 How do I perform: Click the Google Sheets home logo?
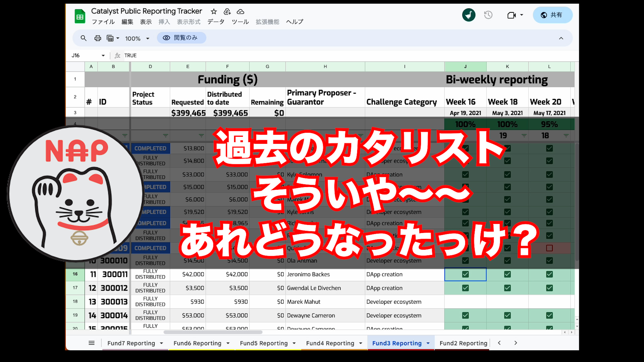pyautogui.click(x=80, y=16)
